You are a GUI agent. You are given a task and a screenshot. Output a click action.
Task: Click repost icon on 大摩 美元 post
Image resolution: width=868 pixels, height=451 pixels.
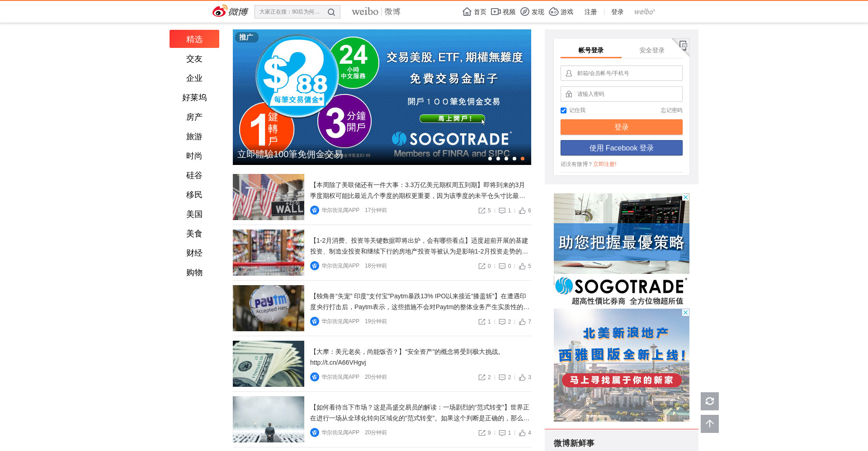(x=482, y=377)
